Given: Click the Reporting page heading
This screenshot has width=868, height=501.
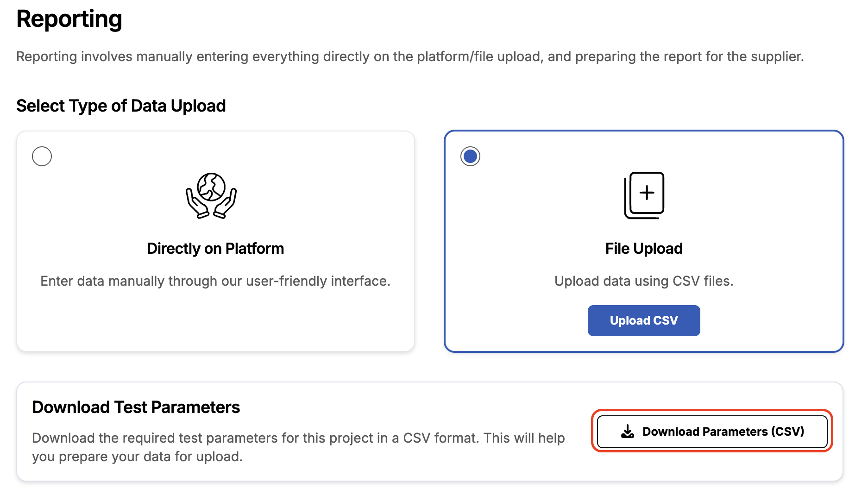Looking at the screenshot, I should pos(69,19).
